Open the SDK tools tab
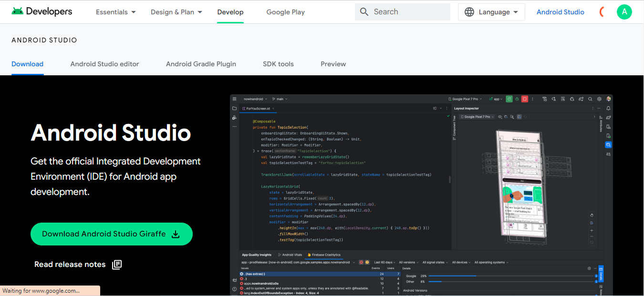Image resolution: width=644 pixels, height=296 pixels. [x=278, y=64]
